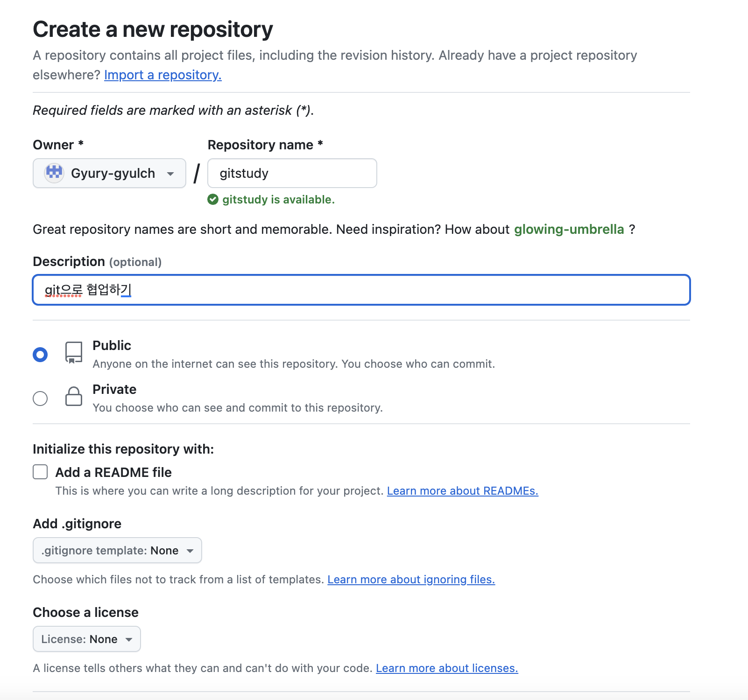748x700 pixels.
Task: Click the 'Create a new repository' heading
Action: coord(153,29)
